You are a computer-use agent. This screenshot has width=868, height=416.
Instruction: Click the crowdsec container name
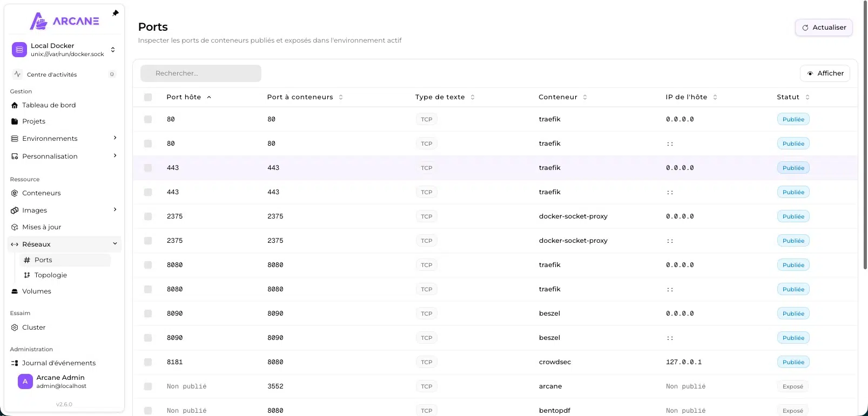point(555,362)
